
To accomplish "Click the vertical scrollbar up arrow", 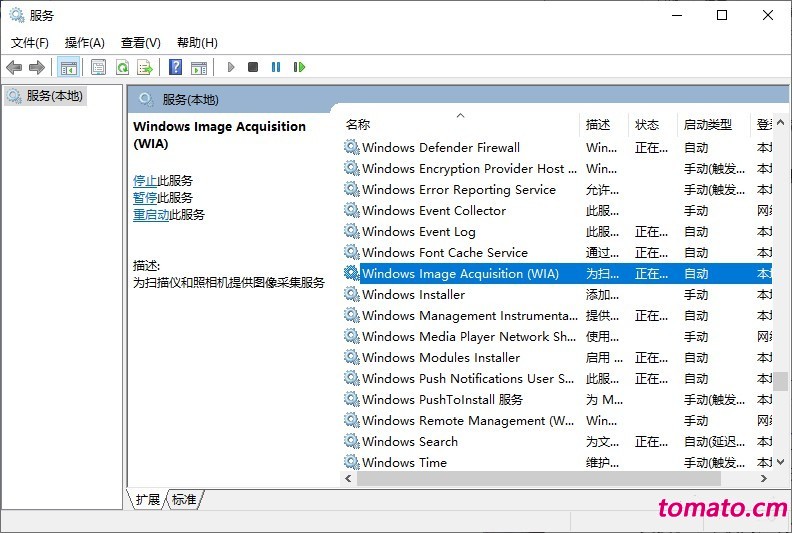I will click(x=780, y=122).
